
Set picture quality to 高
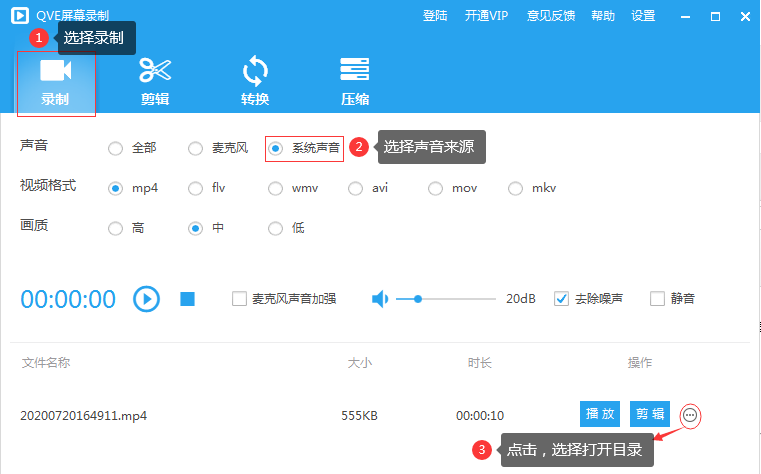[116, 228]
